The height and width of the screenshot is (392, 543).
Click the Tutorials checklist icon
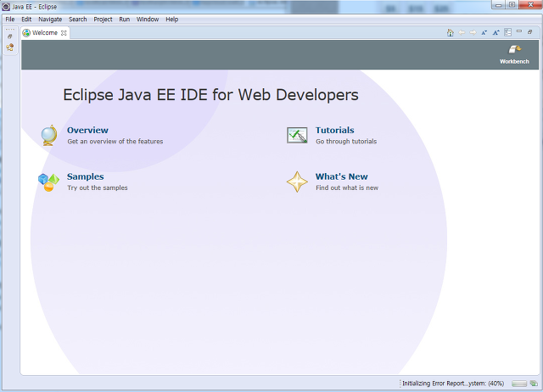click(297, 135)
